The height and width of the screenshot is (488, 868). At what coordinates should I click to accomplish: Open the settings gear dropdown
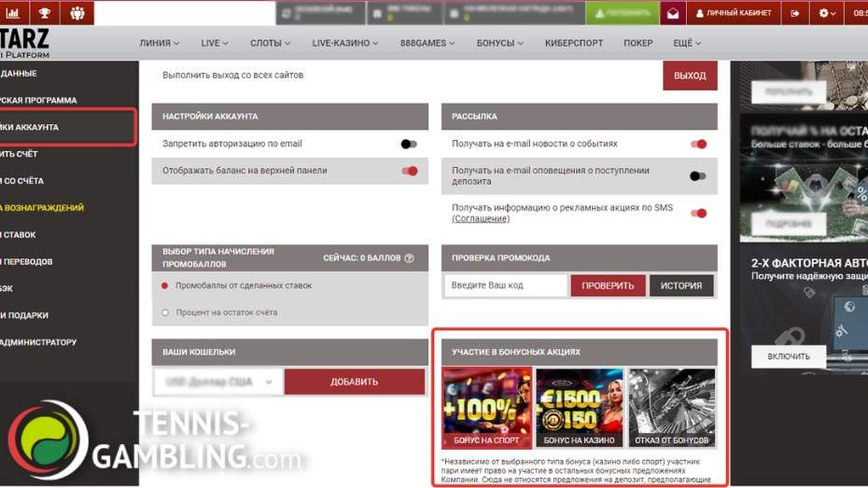pos(827,13)
